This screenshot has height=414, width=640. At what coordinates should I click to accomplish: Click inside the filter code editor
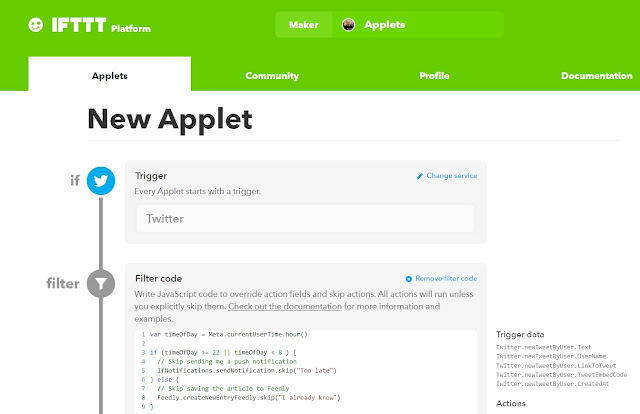[305, 371]
